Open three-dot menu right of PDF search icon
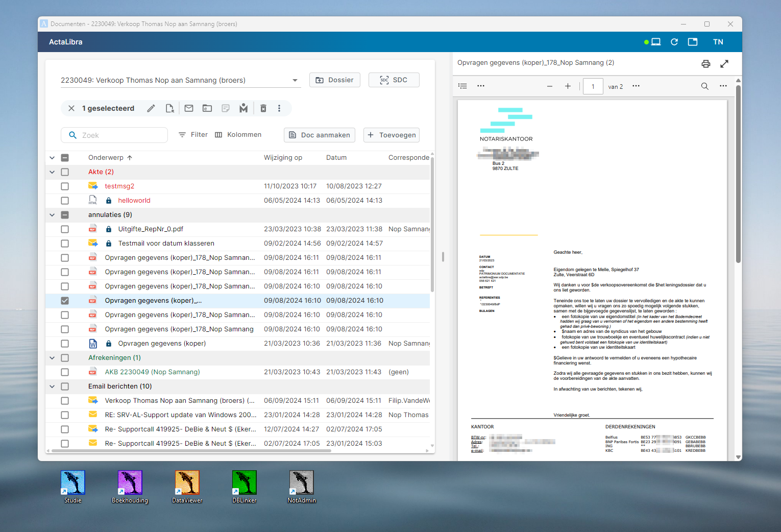The width and height of the screenshot is (781, 532). coord(723,86)
